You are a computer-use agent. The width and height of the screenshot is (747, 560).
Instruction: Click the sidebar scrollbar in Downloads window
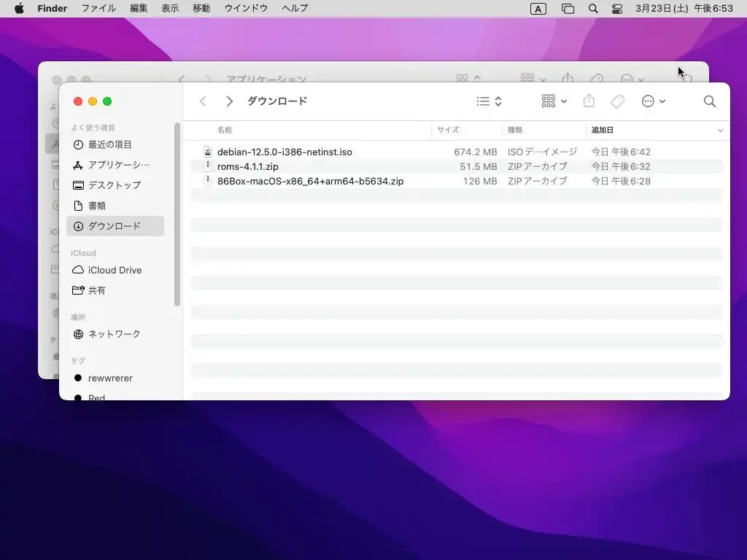[x=177, y=214]
